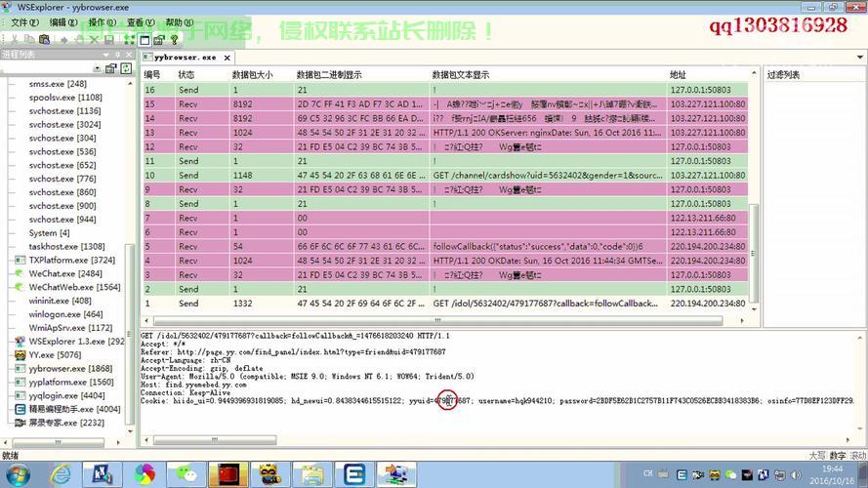Select packet row 7 address 122.13.211.66:80
The height and width of the screenshot is (488, 868).
point(445,218)
